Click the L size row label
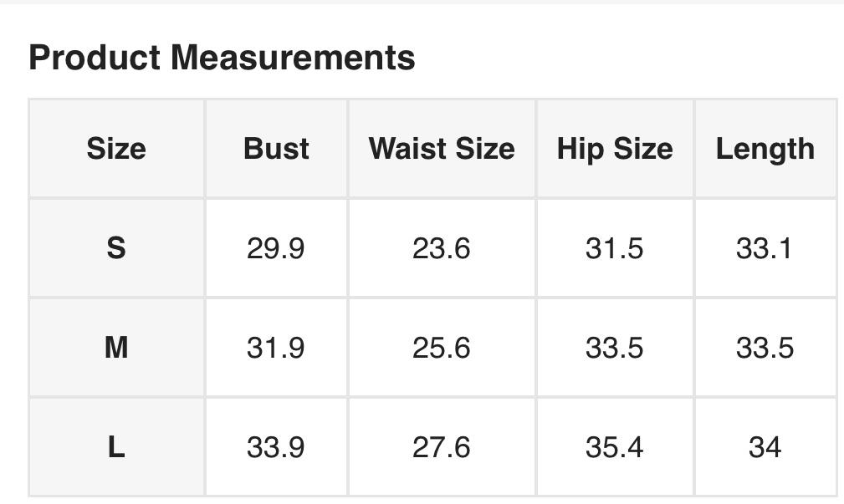Image resolution: width=844 pixels, height=504 pixels. click(x=116, y=447)
